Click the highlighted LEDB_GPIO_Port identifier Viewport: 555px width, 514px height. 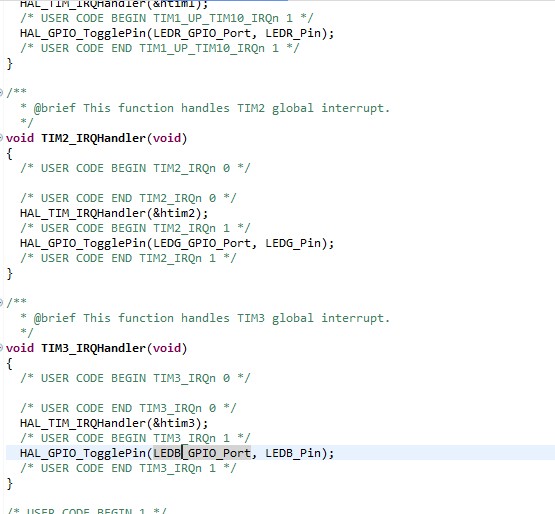[202, 453]
